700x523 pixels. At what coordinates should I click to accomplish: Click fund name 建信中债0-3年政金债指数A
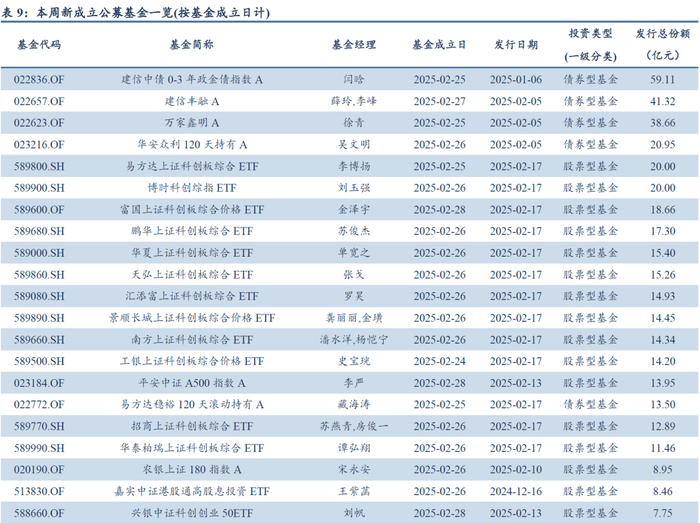point(192,79)
